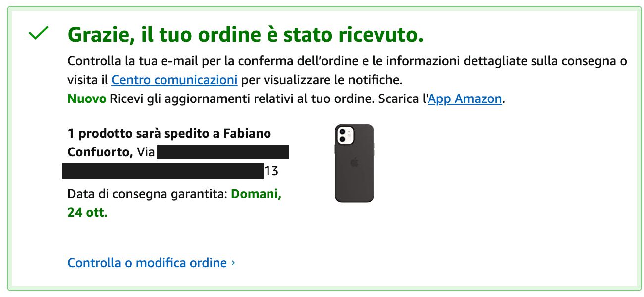Screen dimensions: 644x297
Task: Click the long redacted bar before 13
Action: click(163, 171)
